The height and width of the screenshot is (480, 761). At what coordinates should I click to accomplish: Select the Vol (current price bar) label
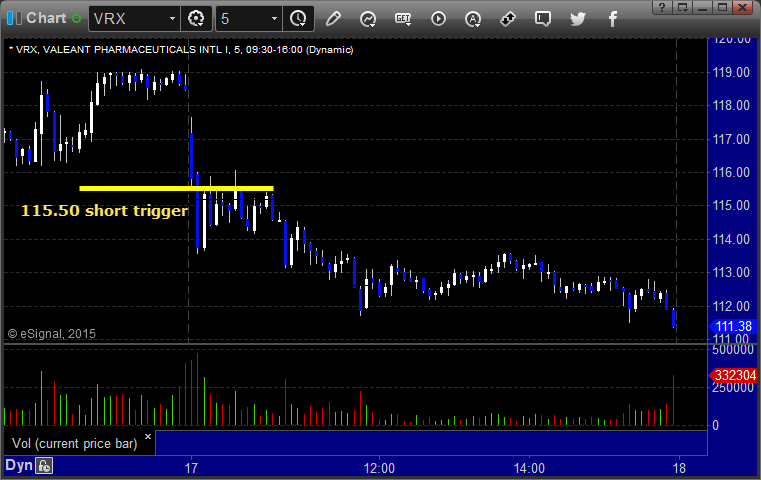(75, 444)
